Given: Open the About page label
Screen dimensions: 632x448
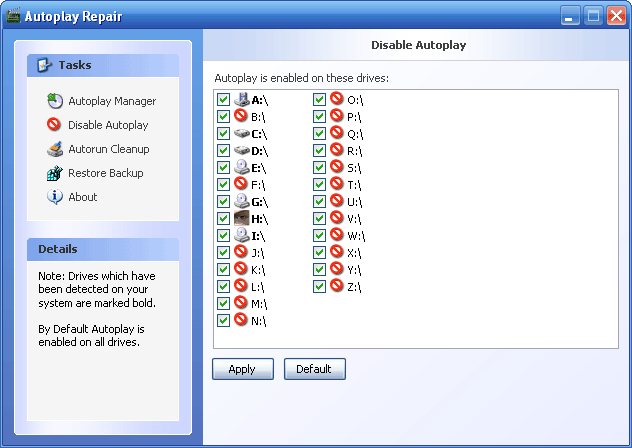Looking at the screenshot, I should [x=83, y=197].
